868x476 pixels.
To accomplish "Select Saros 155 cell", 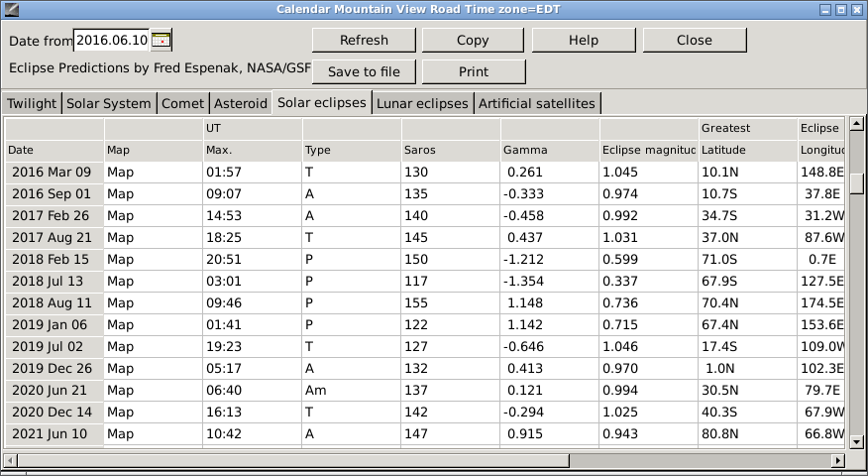I will tap(450, 303).
